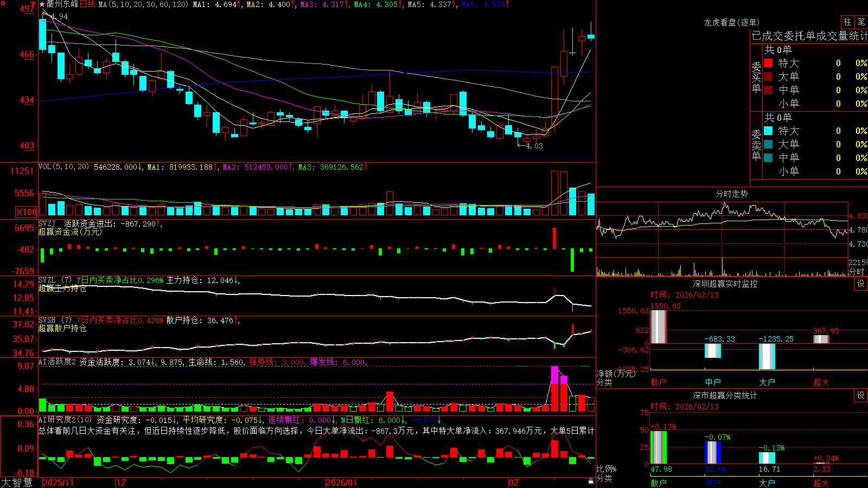Click the X100 volume scale marker
Viewport: 868px width, 488px height.
click(x=26, y=212)
